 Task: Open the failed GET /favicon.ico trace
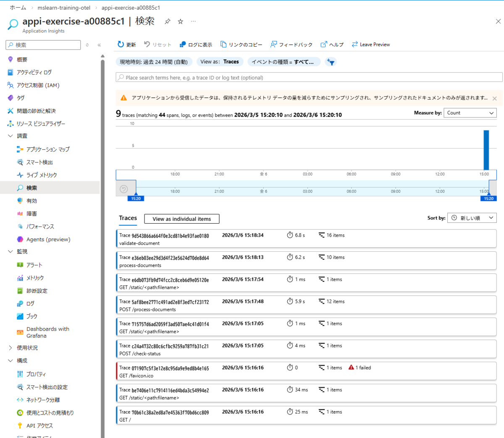(306, 371)
